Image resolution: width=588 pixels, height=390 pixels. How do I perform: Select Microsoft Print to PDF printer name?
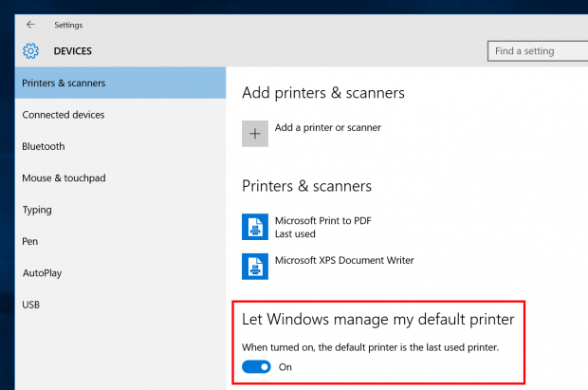pyautogui.click(x=322, y=221)
